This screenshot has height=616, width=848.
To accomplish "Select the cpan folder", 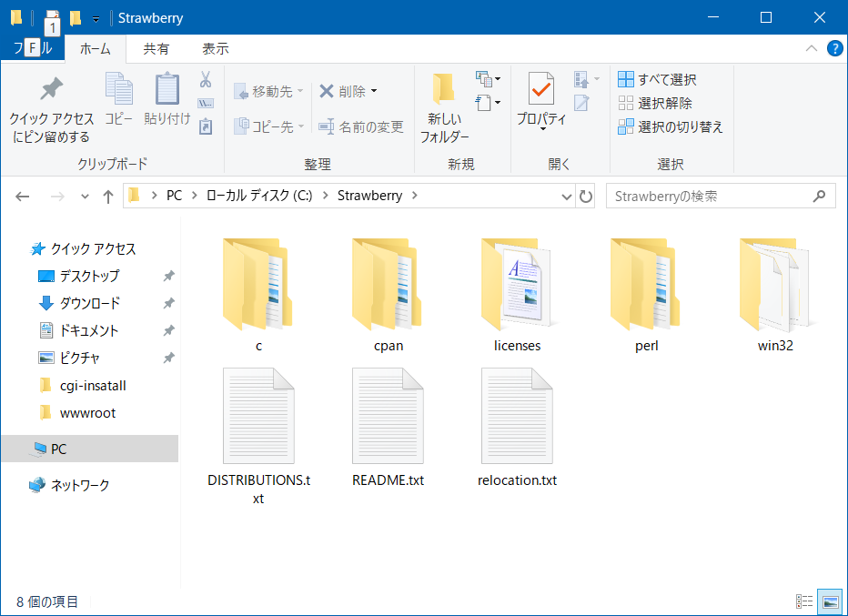I will point(389,296).
